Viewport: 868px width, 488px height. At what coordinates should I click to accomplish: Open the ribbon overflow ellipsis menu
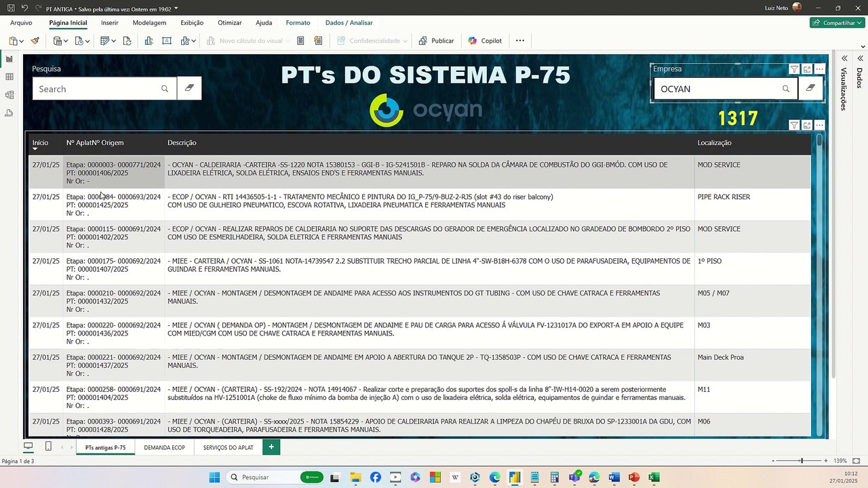pyautogui.click(x=520, y=41)
